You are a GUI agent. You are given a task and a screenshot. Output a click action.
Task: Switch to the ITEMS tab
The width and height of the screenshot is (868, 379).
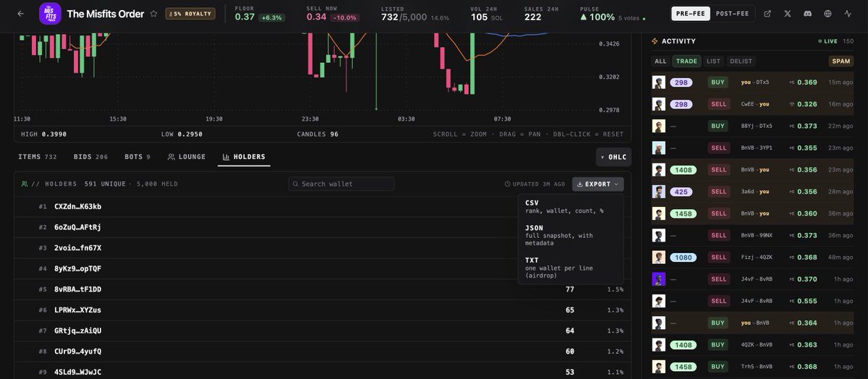point(38,157)
